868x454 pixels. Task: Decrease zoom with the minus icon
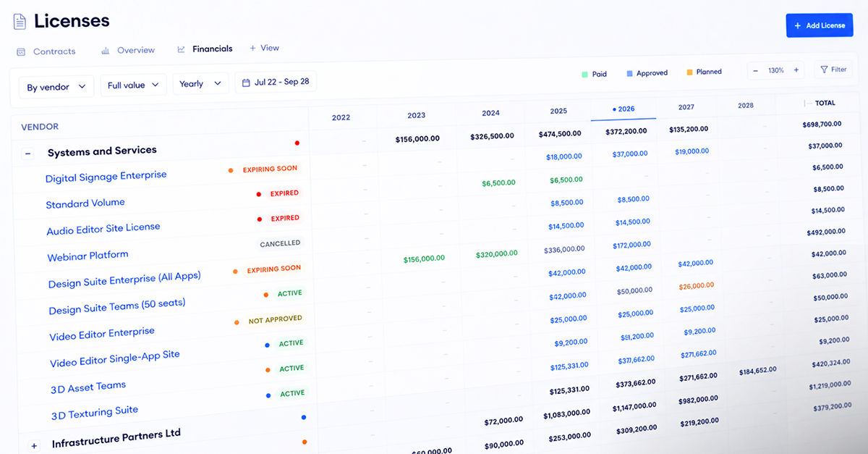[x=755, y=71]
